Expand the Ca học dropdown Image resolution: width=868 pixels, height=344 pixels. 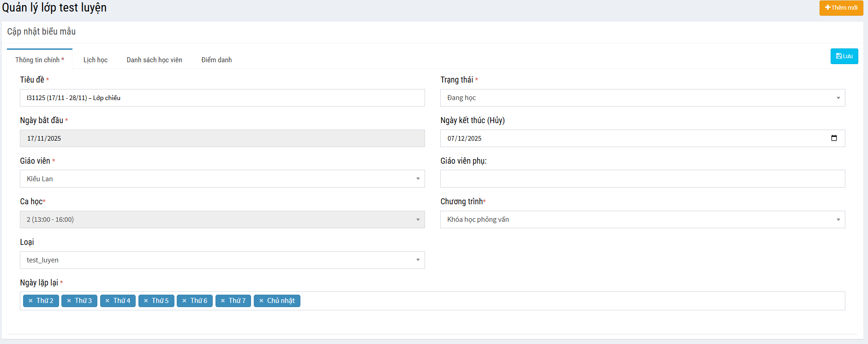pos(222,219)
